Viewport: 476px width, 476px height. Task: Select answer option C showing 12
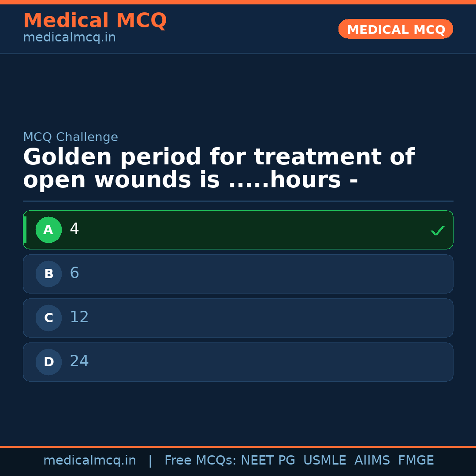coord(238,318)
